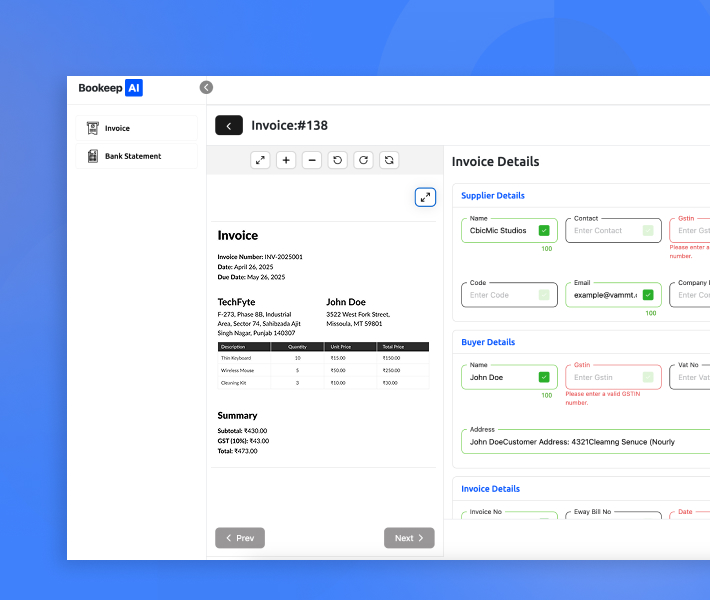Toggle the supplier Email verification checkbox
Screen dimensions: 710x600
coord(648,295)
